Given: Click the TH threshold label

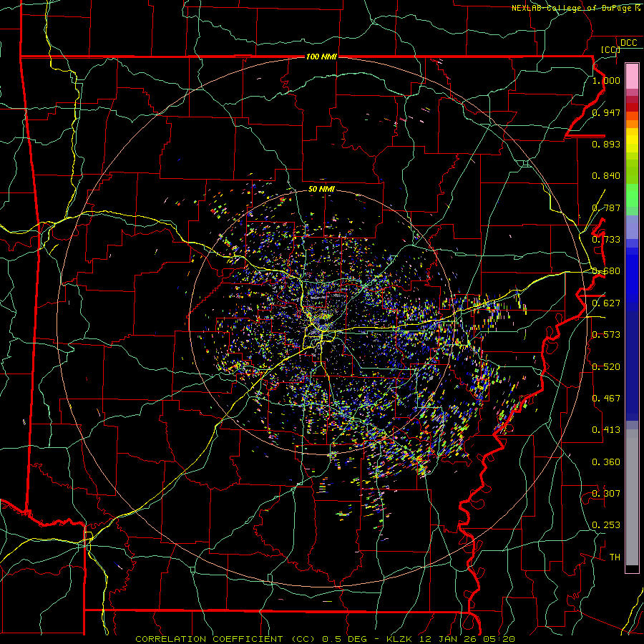Looking at the screenshot, I should point(615,557).
